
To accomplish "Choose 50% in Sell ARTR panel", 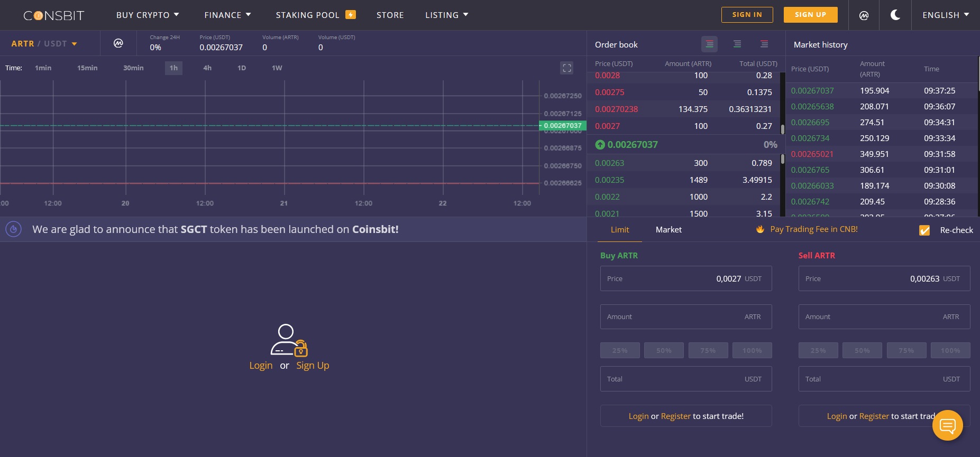I will point(862,350).
